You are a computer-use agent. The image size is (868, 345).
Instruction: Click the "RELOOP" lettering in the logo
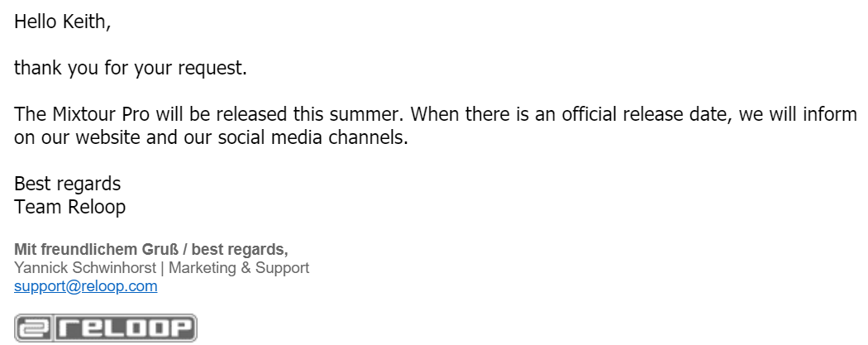pyautogui.click(x=125, y=328)
